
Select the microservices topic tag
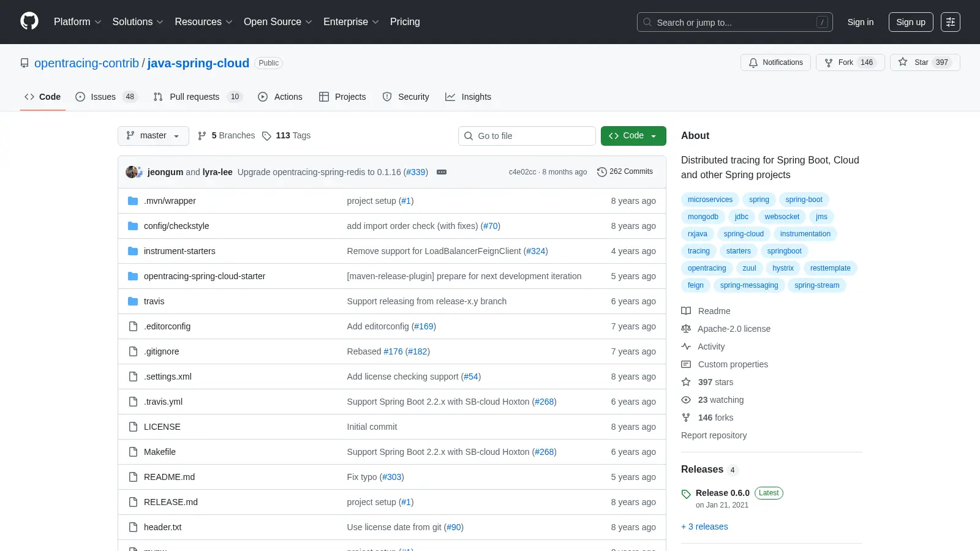tap(710, 200)
